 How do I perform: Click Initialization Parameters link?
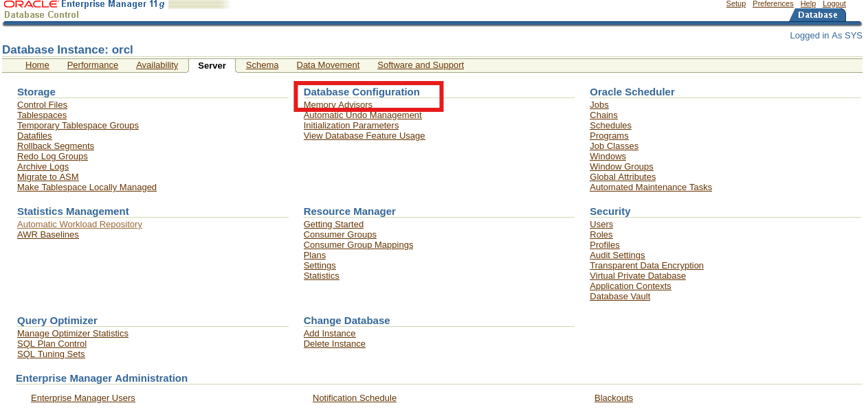pyautogui.click(x=351, y=126)
